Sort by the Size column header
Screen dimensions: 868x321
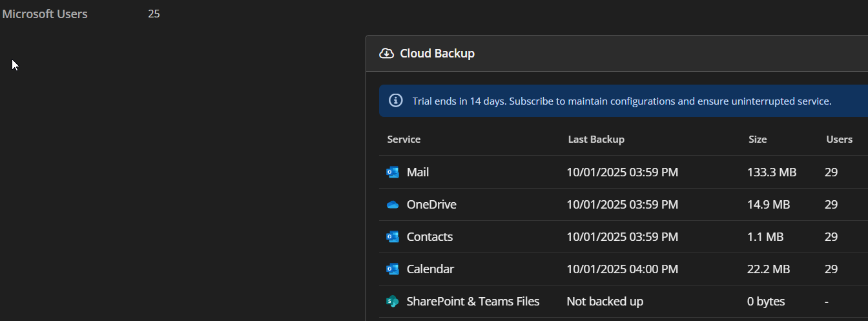click(x=757, y=140)
